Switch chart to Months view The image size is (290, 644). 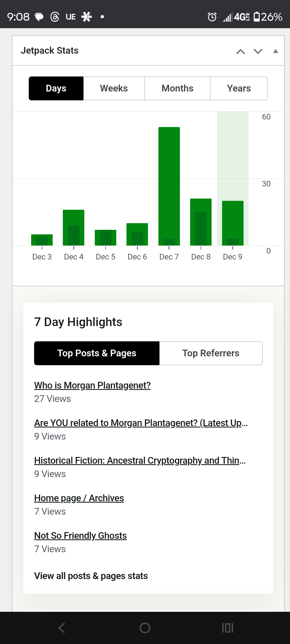(177, 88)
